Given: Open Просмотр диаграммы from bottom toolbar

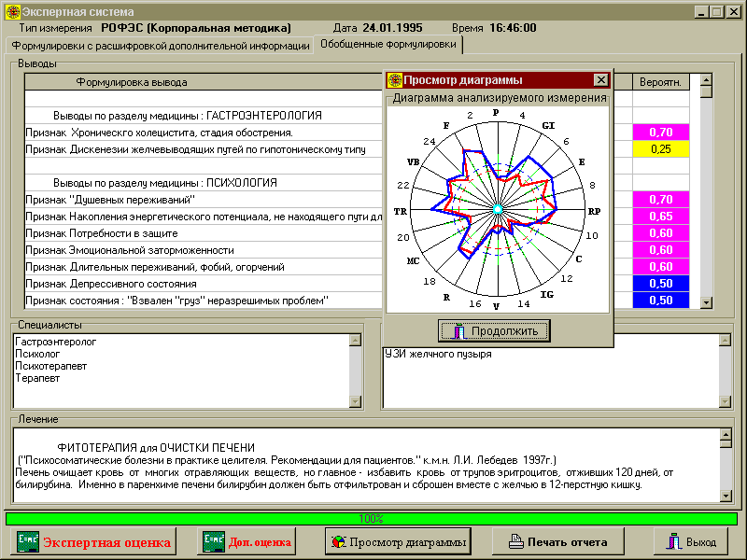Looking at the screenshot, I should pyautogui.click(x=399, y=541).
